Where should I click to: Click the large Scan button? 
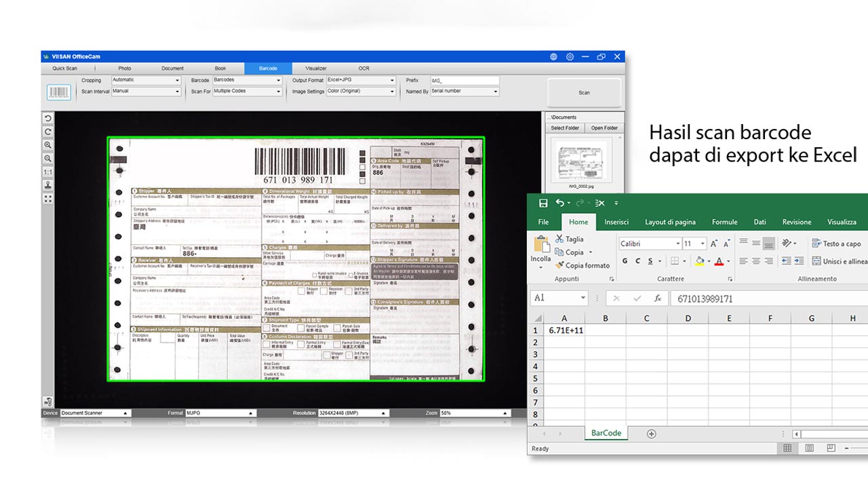point(584,92)
